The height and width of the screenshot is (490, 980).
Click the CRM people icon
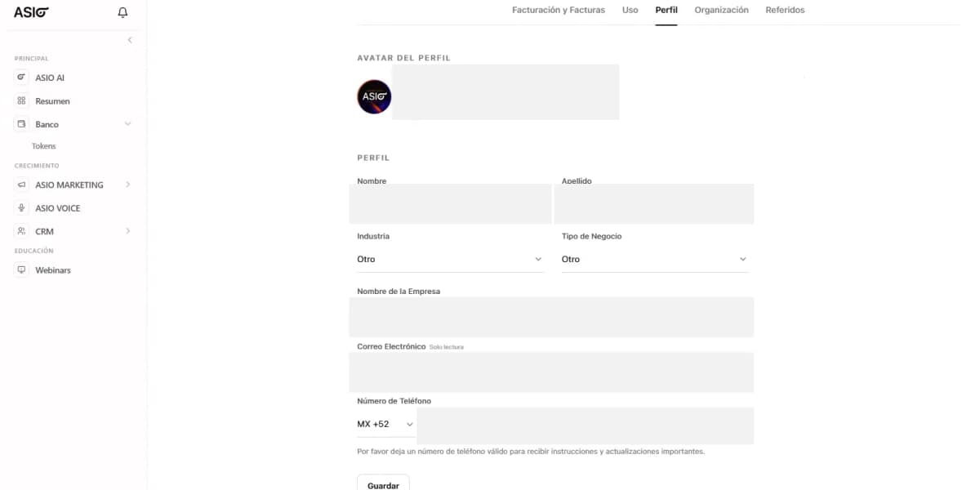click(x=22, y=231)
